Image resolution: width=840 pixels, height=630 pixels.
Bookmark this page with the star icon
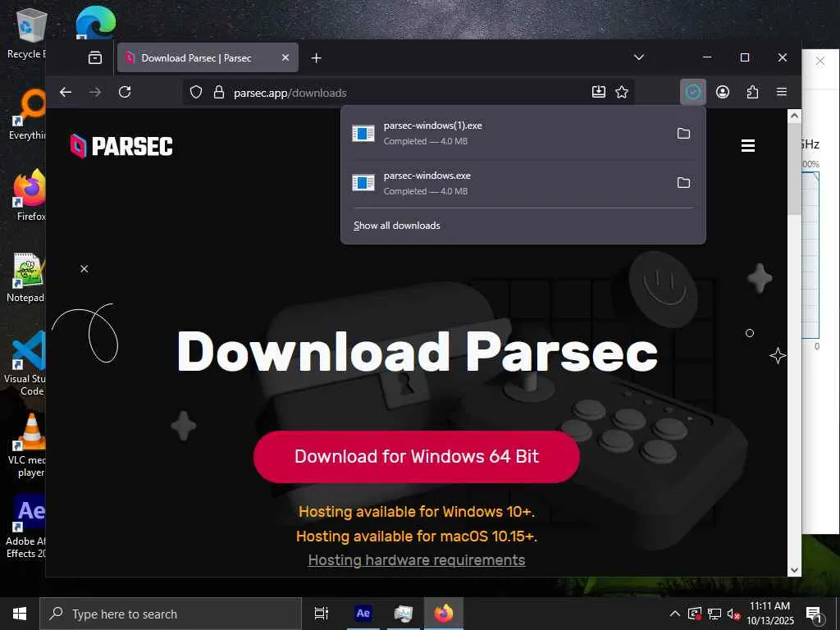coord(622,92)
